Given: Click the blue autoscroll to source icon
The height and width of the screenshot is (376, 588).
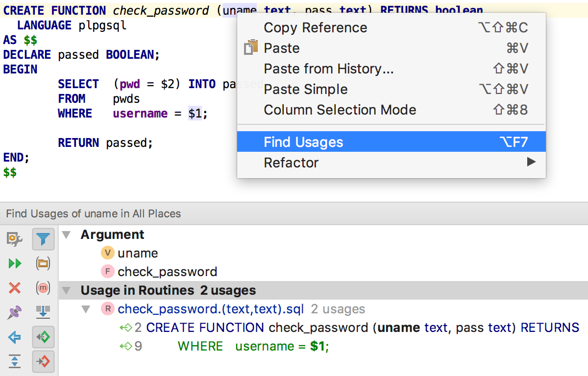Looking at the screenshot, I should coord(43,313).
